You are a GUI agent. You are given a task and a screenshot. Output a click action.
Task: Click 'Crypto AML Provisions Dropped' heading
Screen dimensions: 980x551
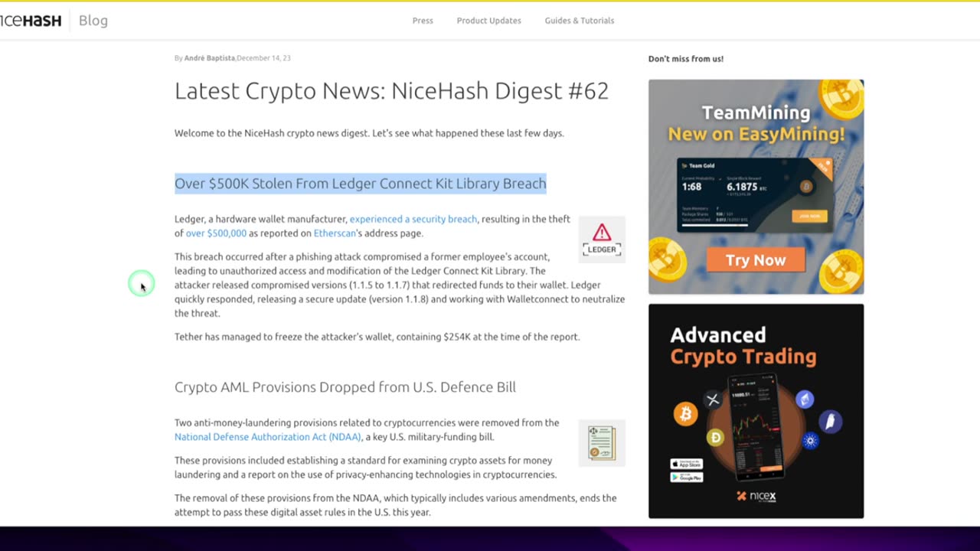[x=345, y=387]
